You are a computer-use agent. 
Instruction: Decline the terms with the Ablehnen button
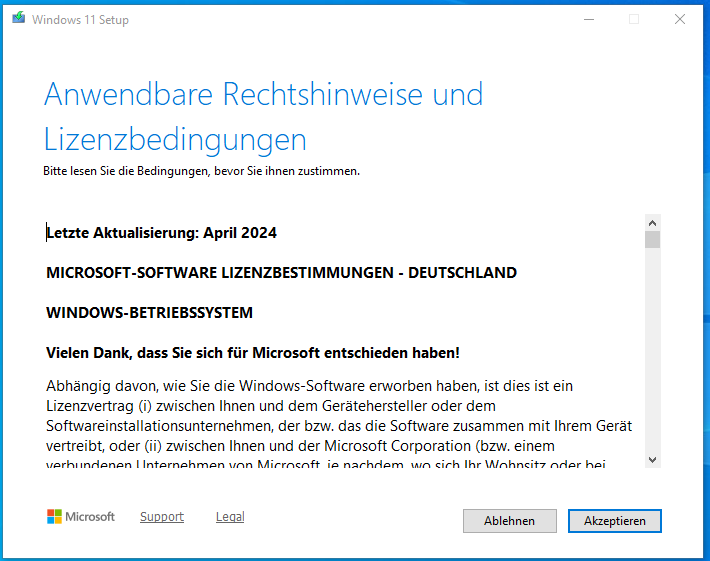509,521
